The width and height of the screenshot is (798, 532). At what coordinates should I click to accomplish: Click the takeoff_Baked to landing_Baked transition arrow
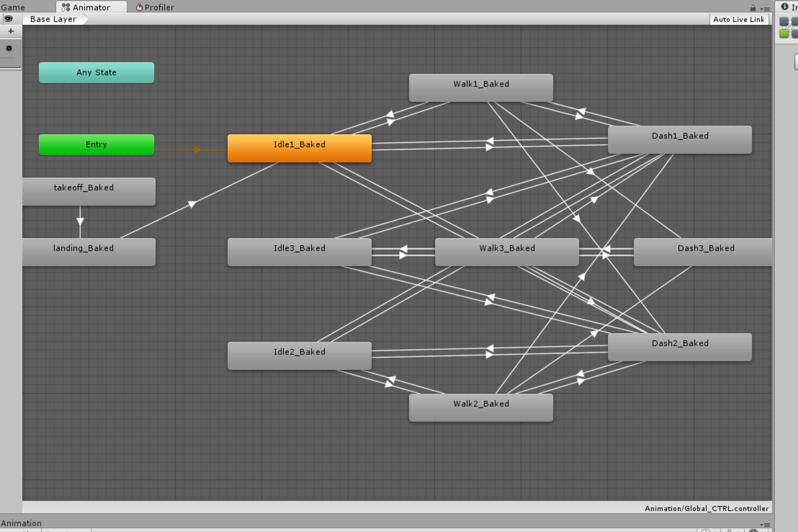pos(80,222)
